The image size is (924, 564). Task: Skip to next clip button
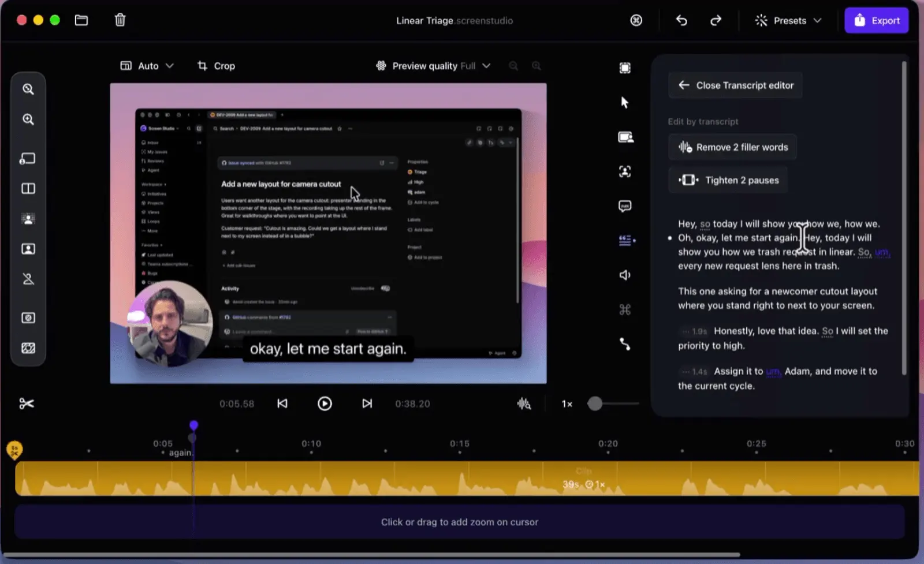click(367, 404)
